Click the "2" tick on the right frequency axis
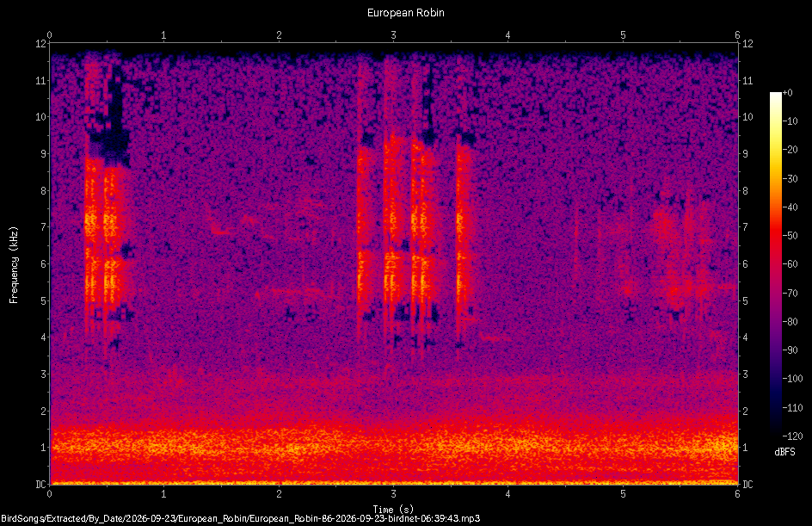Screen dimensions: 812x526 (x=745, y=411)
